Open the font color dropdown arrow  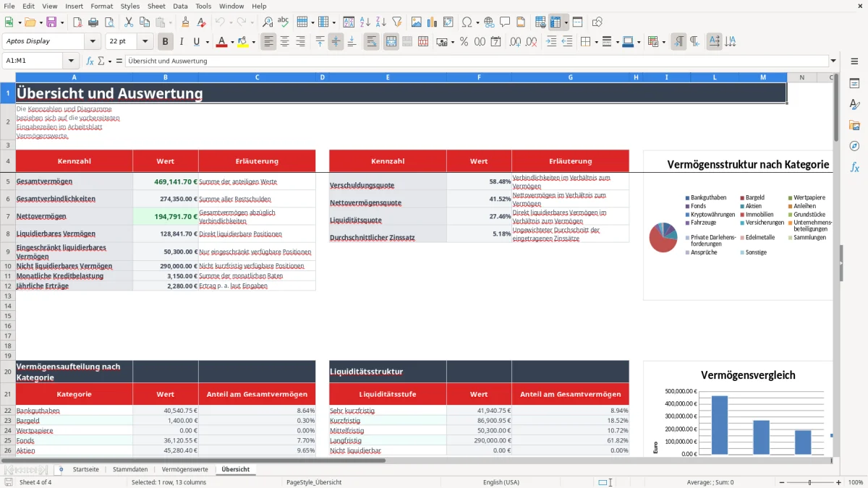coord(231,42)
